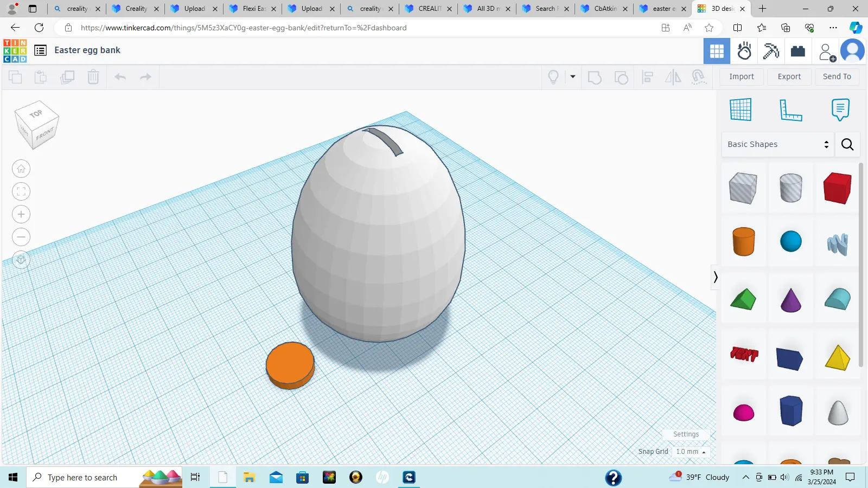Click the Delete trash icon

[x=93, y=76]
